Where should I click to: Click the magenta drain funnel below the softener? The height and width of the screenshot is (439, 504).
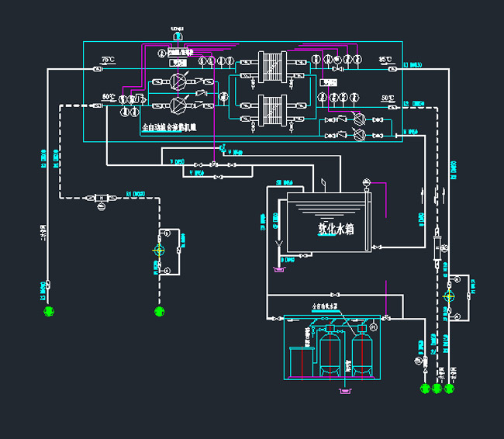click(x=343, y=392)
